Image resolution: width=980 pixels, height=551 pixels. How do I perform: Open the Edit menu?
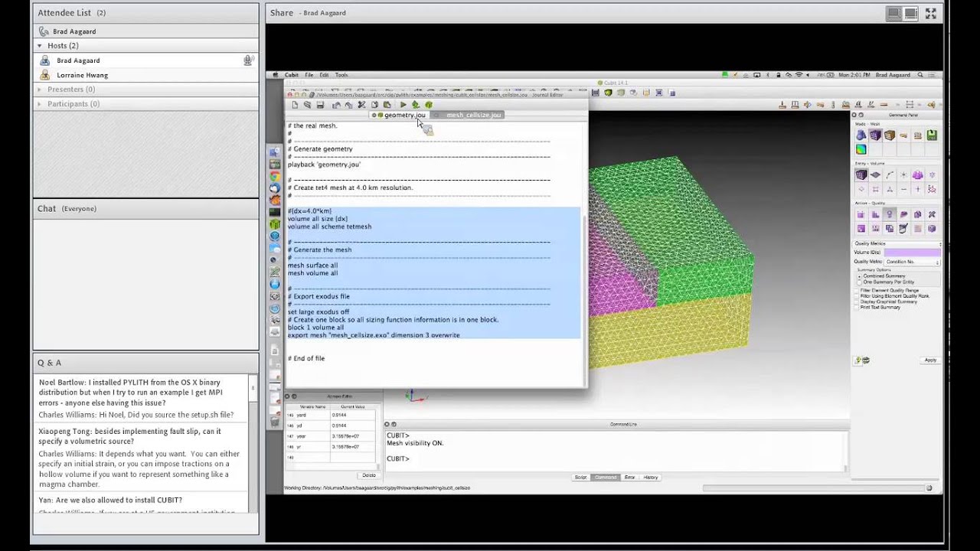click(x=324, y=75)
